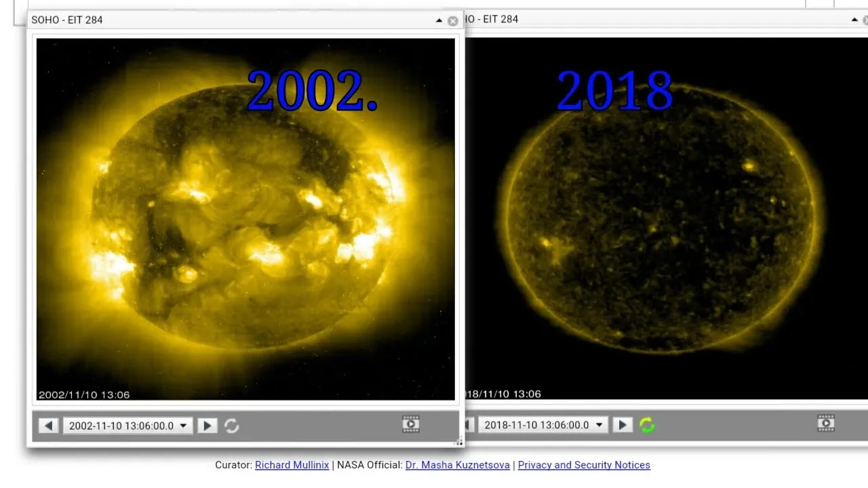Open movie maker icon in 2018 viewer

825,424
